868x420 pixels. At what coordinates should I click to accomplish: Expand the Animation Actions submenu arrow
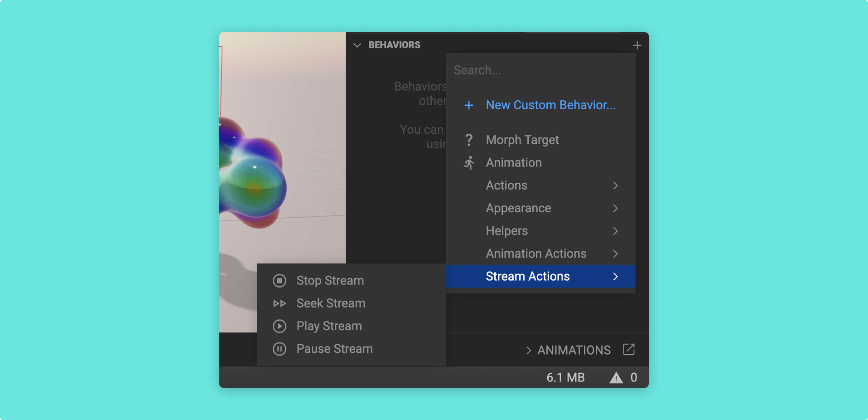(x=615, y=254)
